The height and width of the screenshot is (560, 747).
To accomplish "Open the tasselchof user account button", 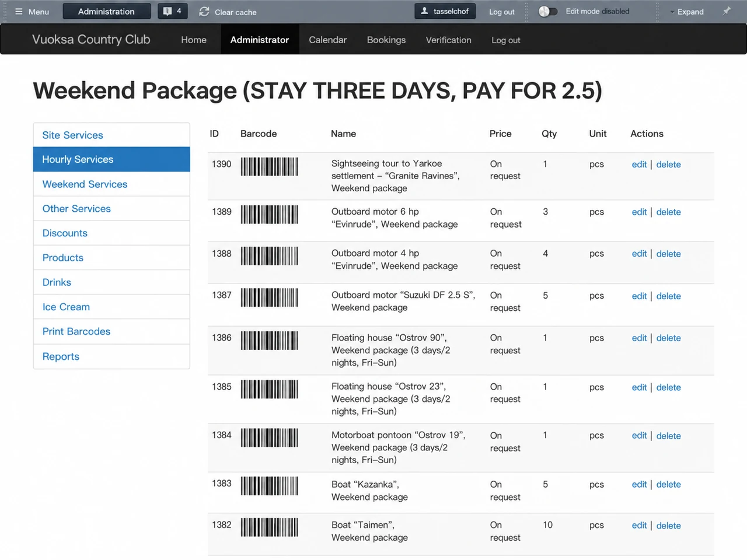I will click(x=445, y=11).
